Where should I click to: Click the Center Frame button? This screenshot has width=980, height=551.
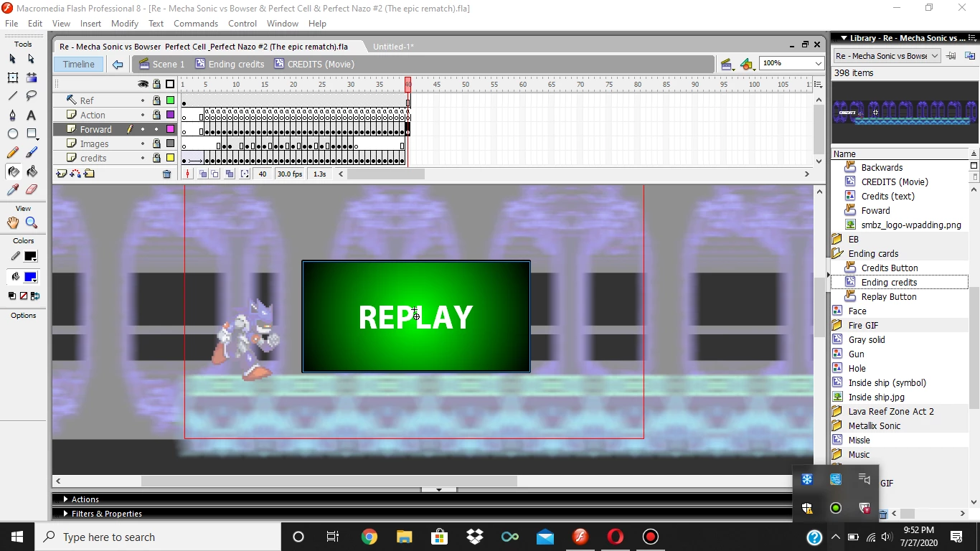coord(189,174)
